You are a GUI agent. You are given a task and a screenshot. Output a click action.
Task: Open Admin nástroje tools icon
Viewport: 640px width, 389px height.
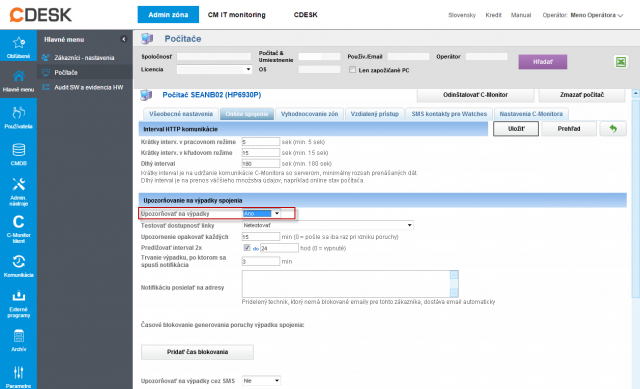point(18,184)
